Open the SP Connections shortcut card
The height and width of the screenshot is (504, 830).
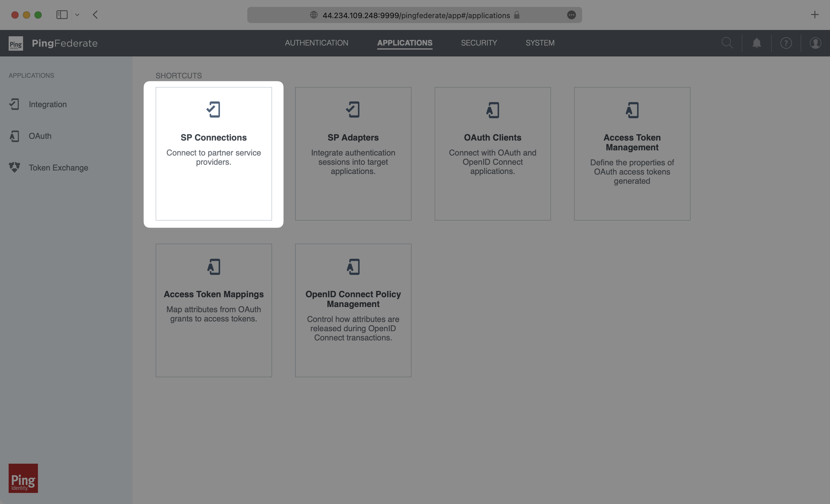point(214,154)
